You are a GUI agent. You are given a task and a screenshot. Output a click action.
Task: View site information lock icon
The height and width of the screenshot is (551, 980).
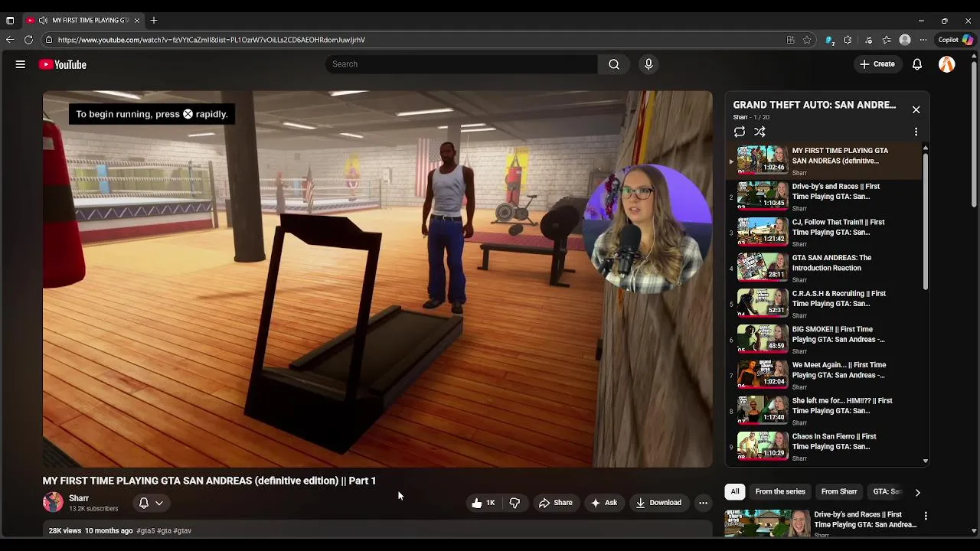click(48, 40)
